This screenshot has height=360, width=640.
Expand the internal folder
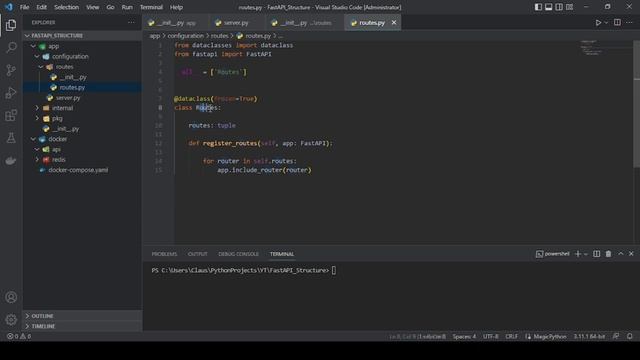pyautogui.click(x=82, y=108)
